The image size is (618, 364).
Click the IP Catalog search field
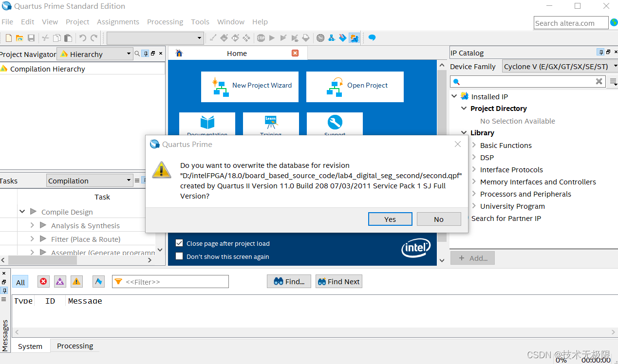(x=528, y=82)
